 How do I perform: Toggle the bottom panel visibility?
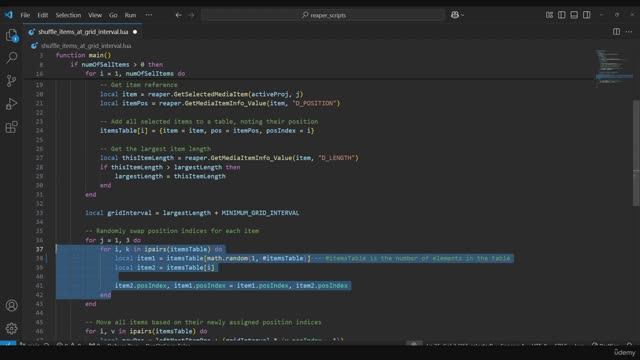[x=574, y=15]
